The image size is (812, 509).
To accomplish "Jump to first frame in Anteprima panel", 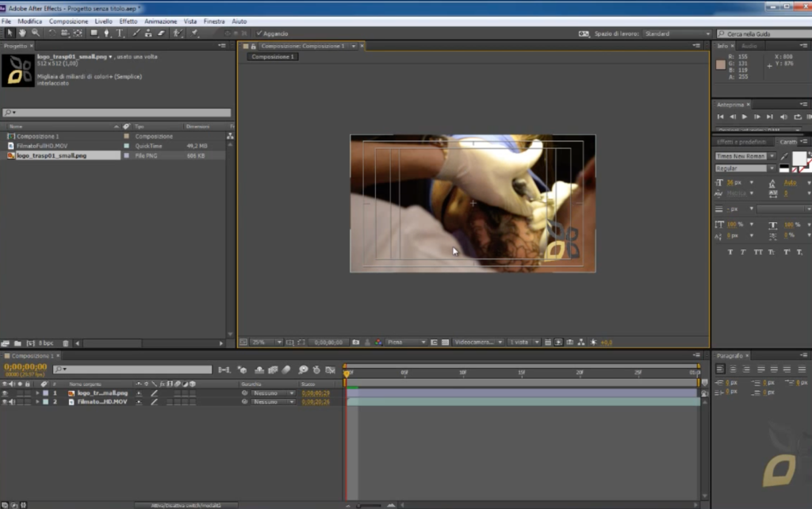I will click(x=720, y=117).
